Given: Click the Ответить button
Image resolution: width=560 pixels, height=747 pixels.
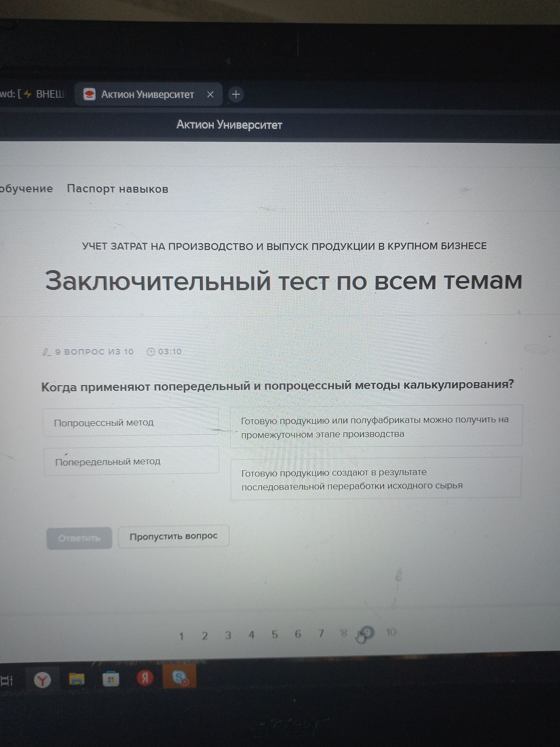Looking at the screenshot, I should [79, 538].
